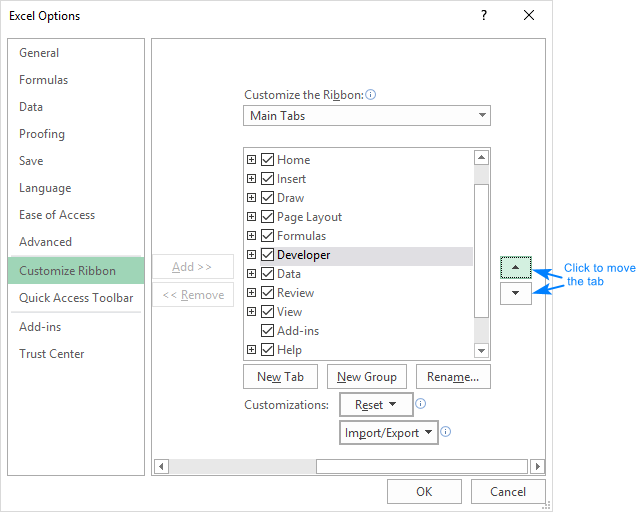Expand the Home tab tree node
This screenshot has height=512, width=641.
point(251,160)
